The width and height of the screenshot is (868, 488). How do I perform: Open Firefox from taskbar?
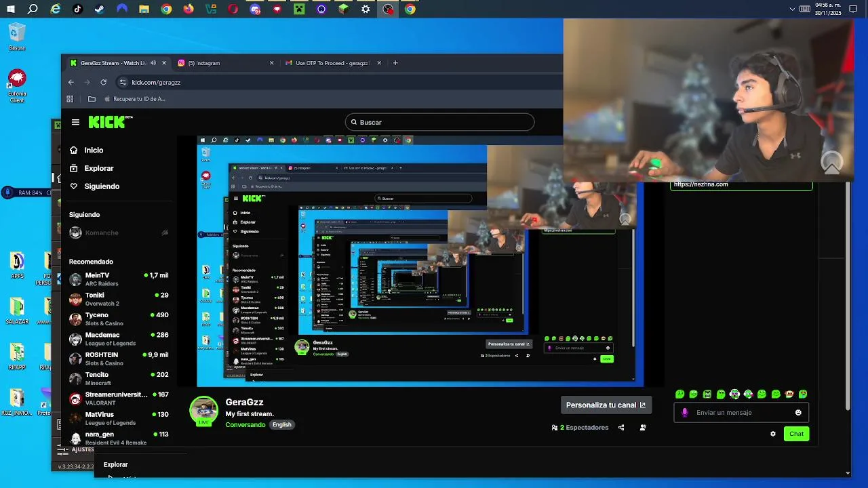tap(189, 9)
